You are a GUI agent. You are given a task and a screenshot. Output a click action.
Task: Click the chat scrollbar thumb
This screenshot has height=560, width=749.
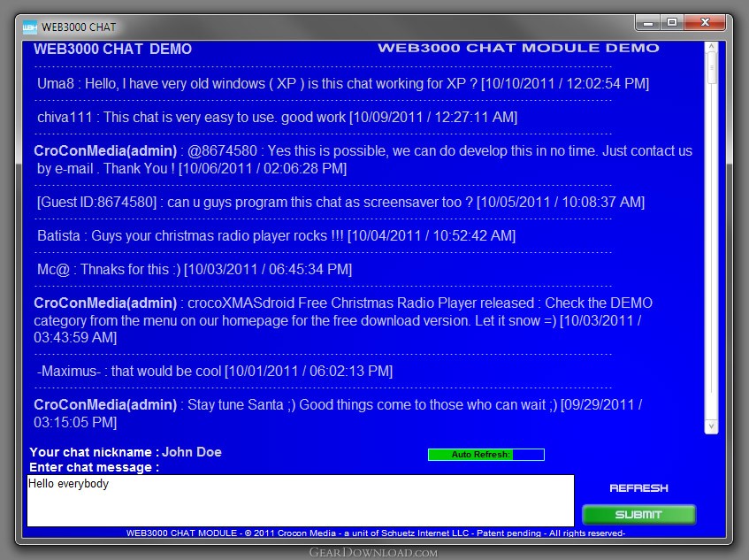point(711,68)
